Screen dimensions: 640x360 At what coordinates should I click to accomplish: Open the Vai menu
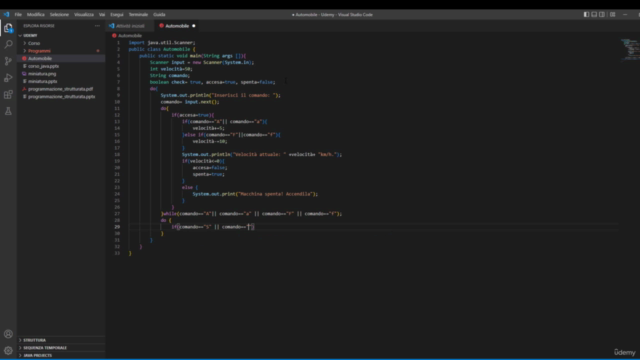point(102,14)
